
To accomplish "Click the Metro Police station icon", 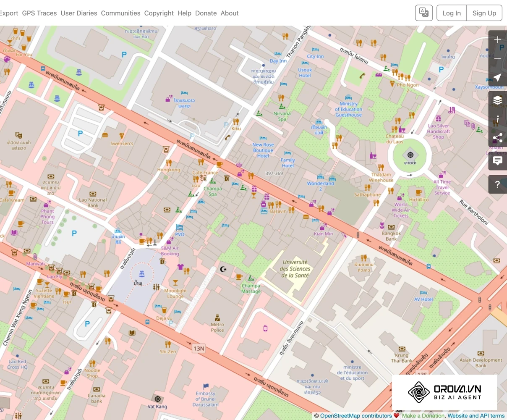I will [217, 318].
